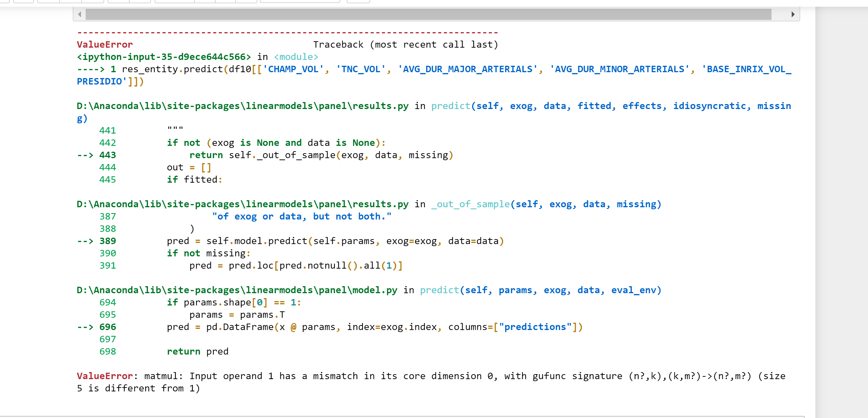Screen dimensions: 868x418
Task: Cut the selected cell
Action: pyautogui.click(x=48, y=1)
